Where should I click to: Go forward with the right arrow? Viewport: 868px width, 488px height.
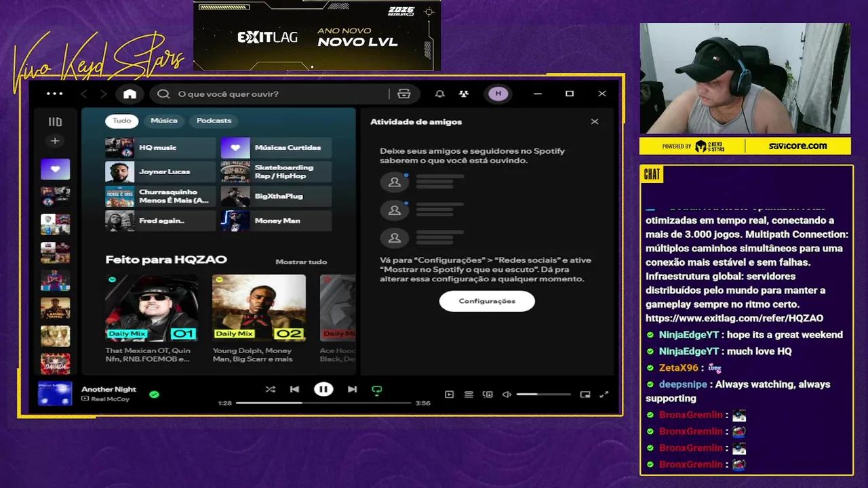click(103, 94)
